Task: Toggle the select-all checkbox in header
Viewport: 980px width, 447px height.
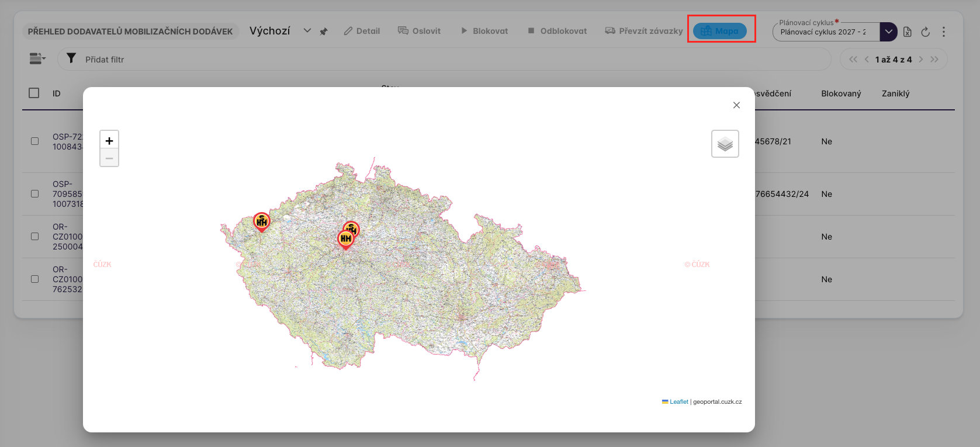Action: pos(34,93)
